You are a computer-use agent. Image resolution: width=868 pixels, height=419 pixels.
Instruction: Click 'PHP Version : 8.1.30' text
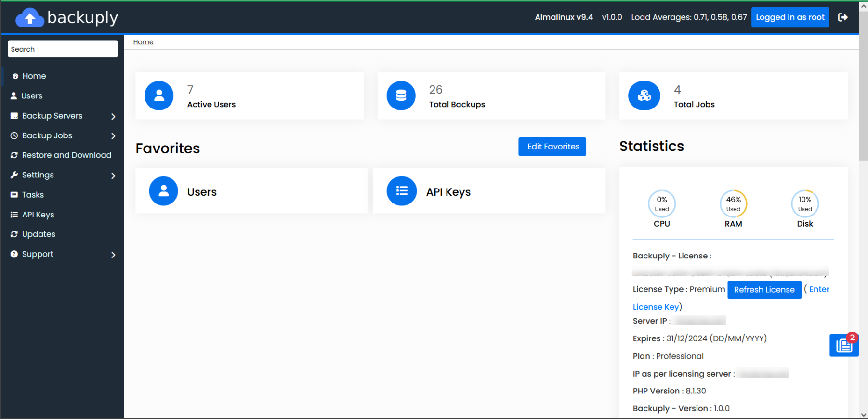pos(669,391)
